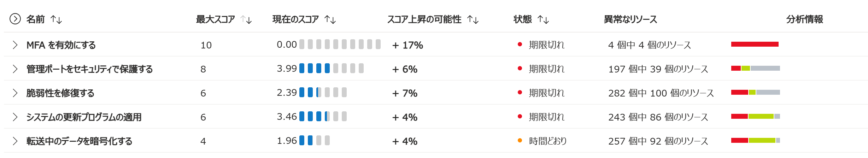
Task: Sort by 最大スコア using its sort arrows
Action: pyautogui.click(x=246, y=19)
